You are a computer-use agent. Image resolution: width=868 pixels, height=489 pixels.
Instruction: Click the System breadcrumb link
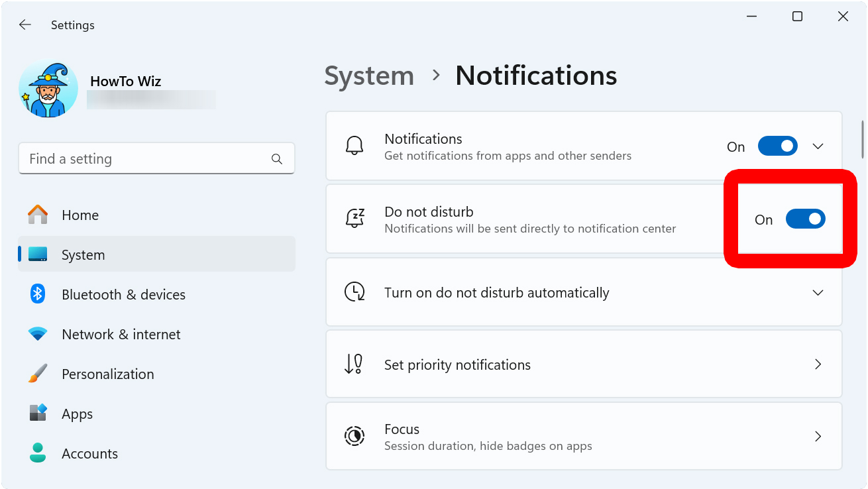coord(369,76)
